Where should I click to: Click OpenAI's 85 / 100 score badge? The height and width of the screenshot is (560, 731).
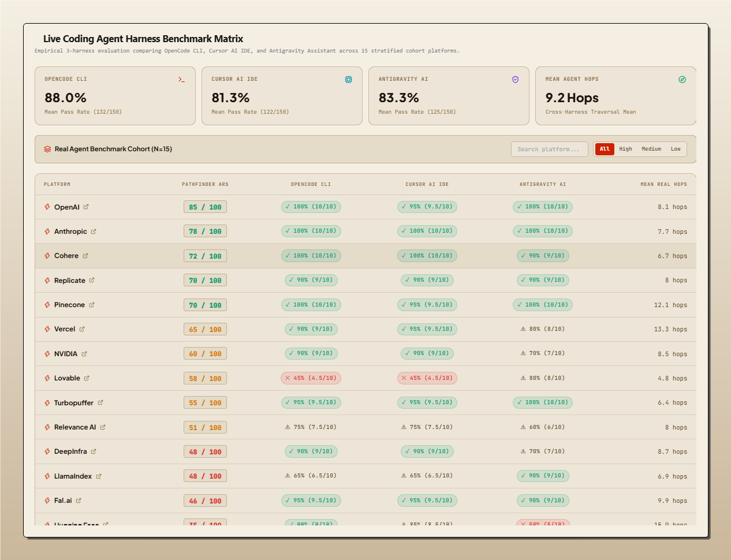tap(205, 207)
